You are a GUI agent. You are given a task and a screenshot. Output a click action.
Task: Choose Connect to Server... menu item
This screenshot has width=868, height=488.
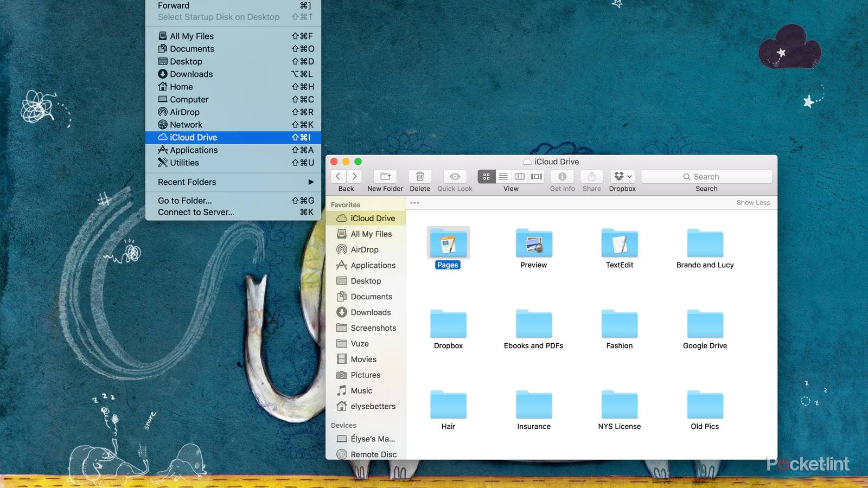233,213
